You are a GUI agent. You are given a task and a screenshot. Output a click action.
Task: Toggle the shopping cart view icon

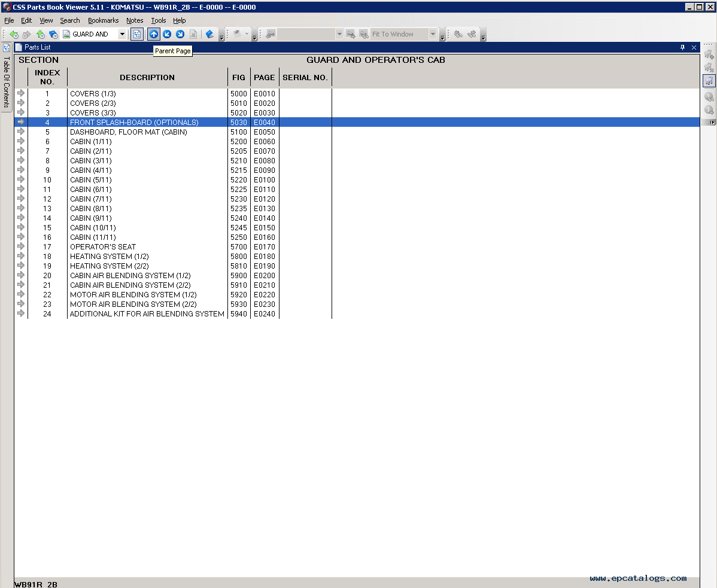point(709,81)
